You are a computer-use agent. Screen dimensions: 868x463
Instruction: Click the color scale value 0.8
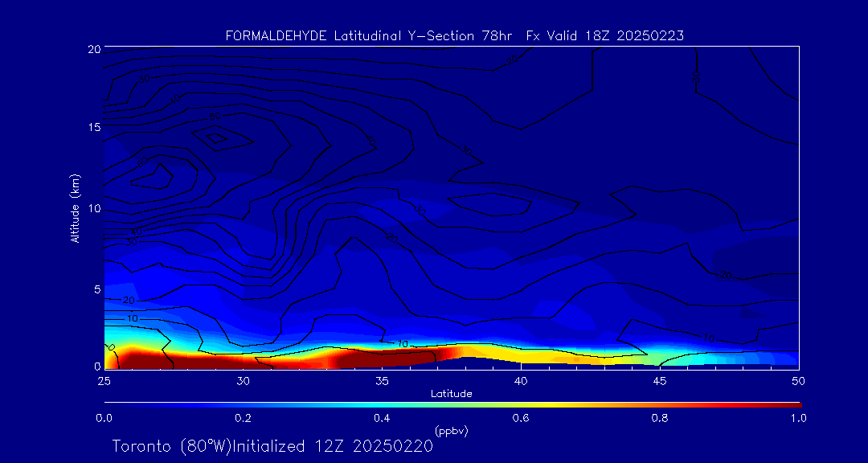660,418
